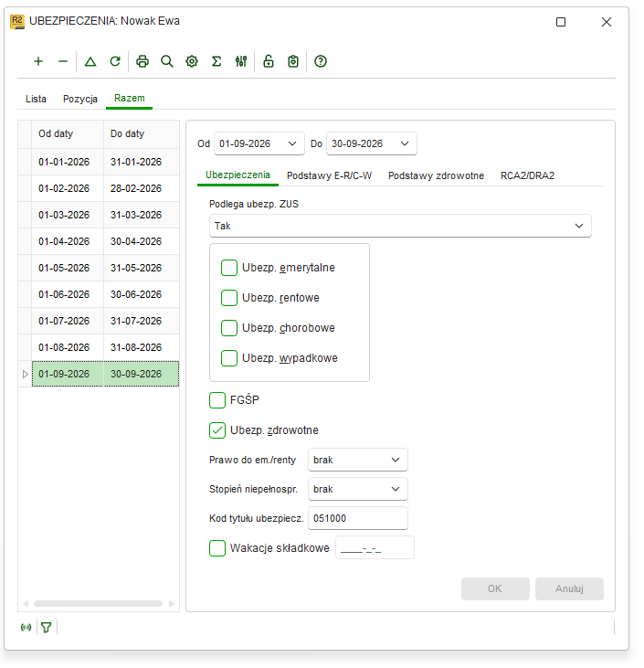Open the gear settings icon
Screen dimensions: 644x668
pos(192,61)
